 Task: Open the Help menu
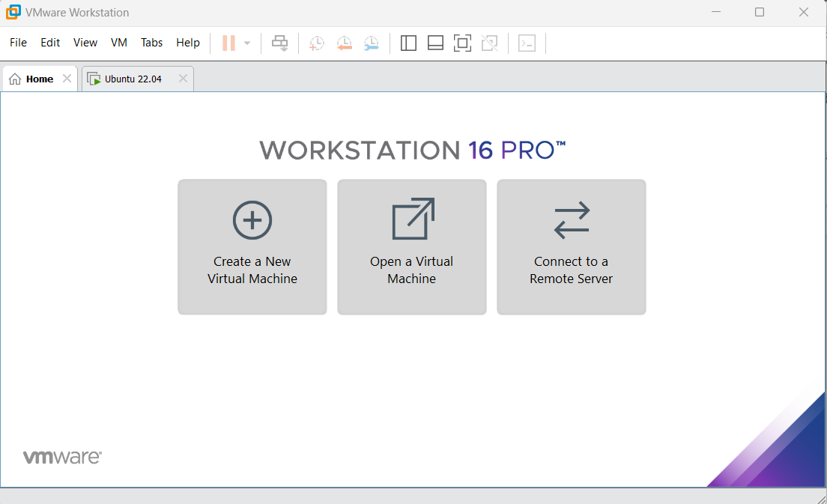(188, 43)
